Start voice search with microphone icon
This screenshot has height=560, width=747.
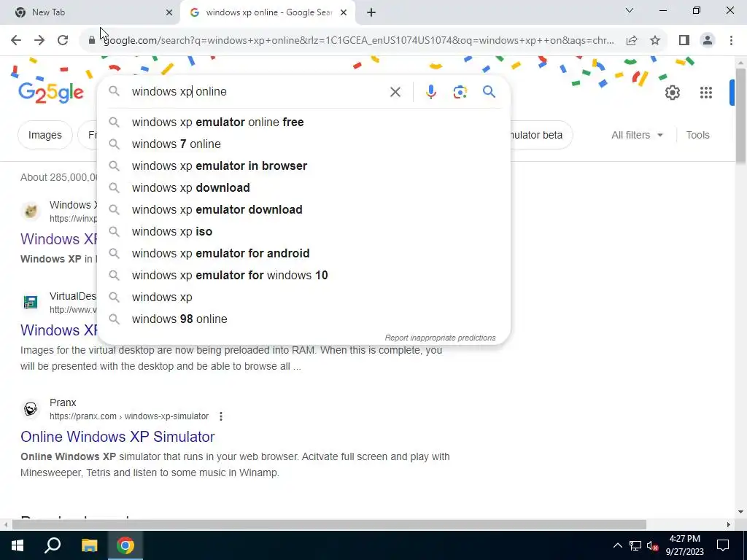(x=430, y=92)
